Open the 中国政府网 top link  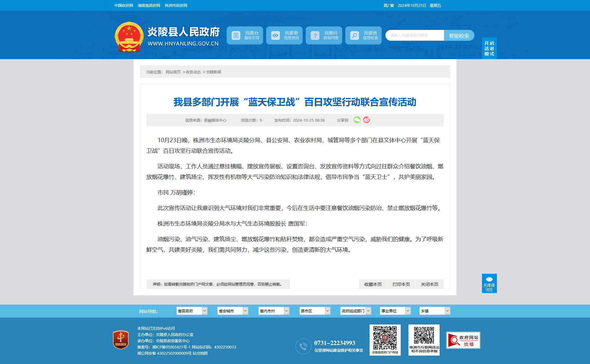(x=124, y=6)
